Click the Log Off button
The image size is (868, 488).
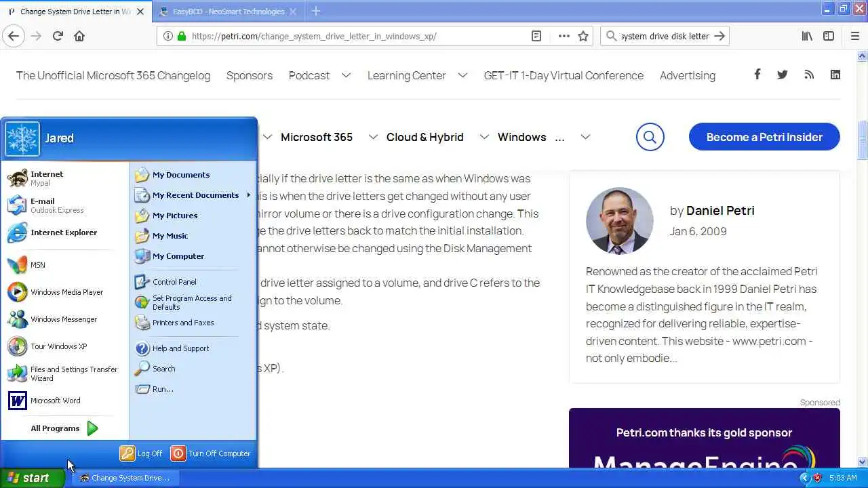point(141,453)
